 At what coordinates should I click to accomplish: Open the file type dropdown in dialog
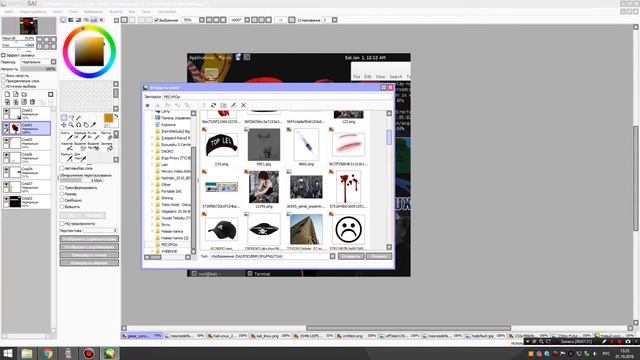pyautogui.click(x=332, y=256)
